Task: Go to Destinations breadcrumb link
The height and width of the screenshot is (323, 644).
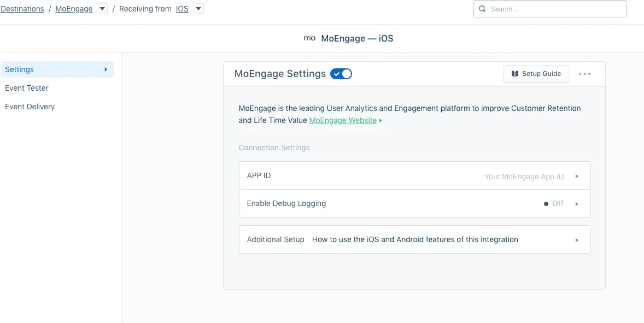Action: coord(22,9)
